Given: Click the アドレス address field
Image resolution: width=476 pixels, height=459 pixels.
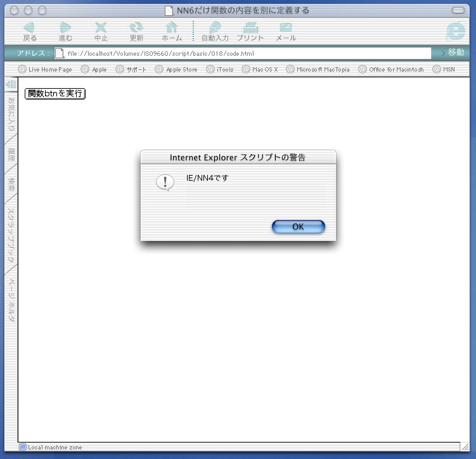Looking at the screenshot, I should click(x=247, y=53).
